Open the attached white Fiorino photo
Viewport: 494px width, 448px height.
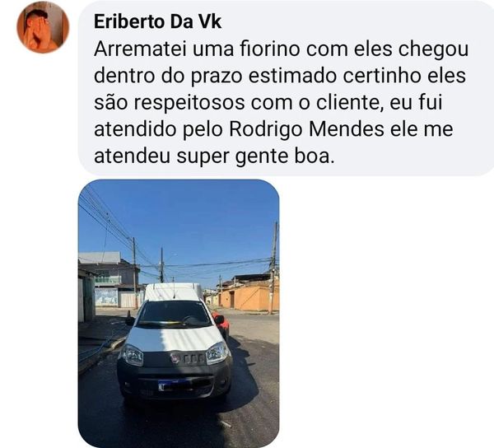[179, 314]
